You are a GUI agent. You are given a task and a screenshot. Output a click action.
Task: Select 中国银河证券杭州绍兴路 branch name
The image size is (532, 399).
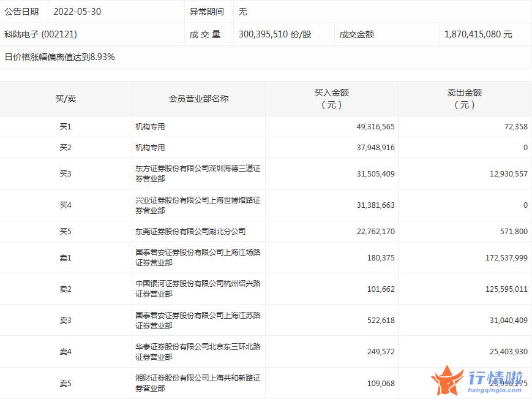click(x=198, y=289)
